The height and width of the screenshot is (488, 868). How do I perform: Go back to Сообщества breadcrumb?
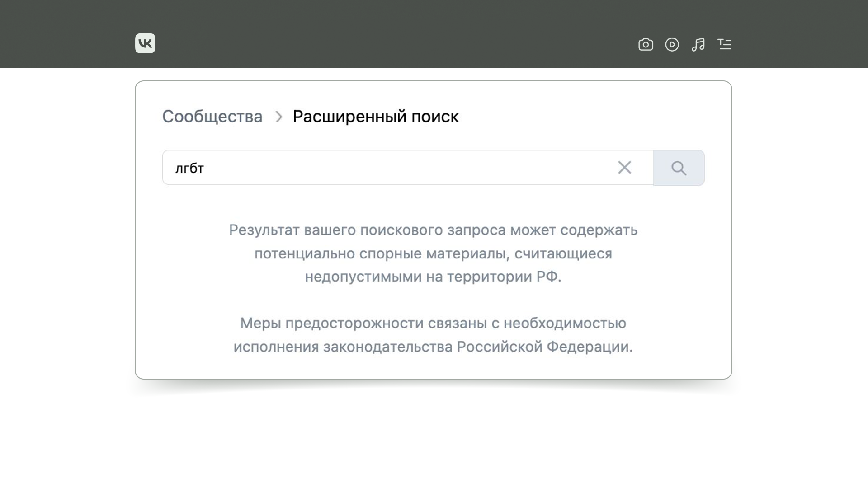pos(212,117)
